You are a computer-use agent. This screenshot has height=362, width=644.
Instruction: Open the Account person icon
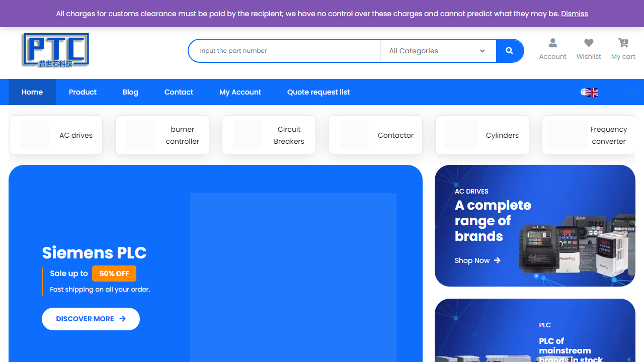[552, 43]
